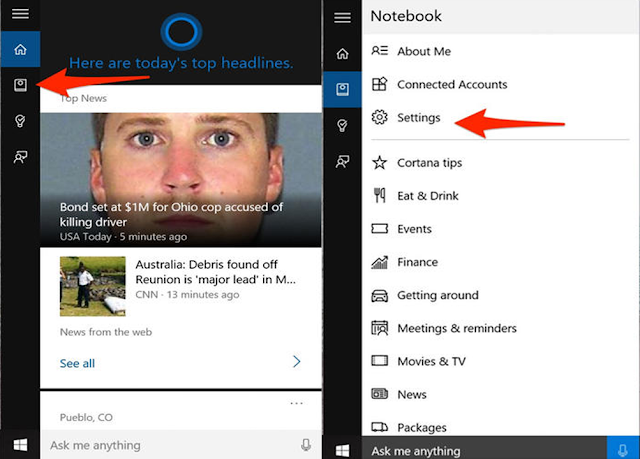Open Reminders lightbulb in Notebook panel sidebar
This screenshot has width=640, height=459.
click(342, 125)
